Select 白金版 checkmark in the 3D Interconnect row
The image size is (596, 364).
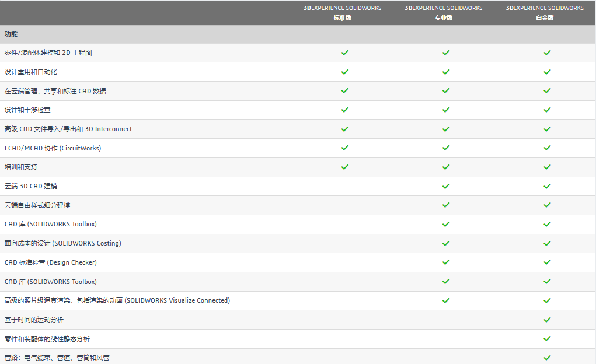click(x=547, y=129)
